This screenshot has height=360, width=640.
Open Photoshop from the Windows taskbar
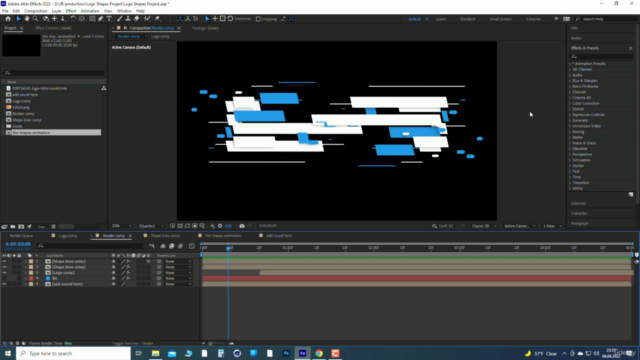pyautogui.click(x=286, y=353)
